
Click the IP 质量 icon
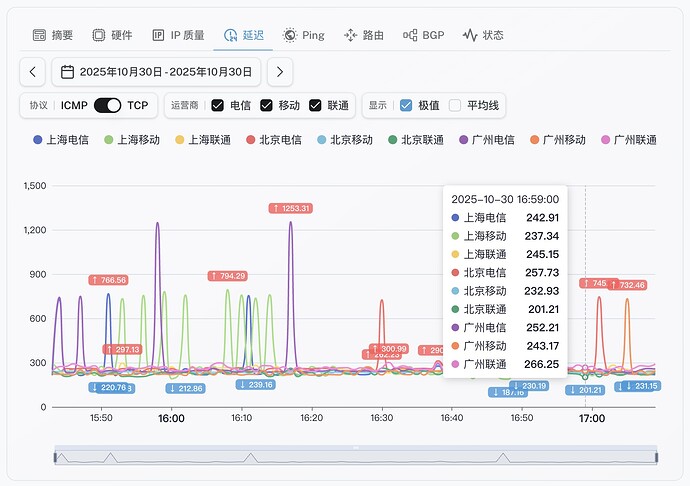click(x=158, y=35)
